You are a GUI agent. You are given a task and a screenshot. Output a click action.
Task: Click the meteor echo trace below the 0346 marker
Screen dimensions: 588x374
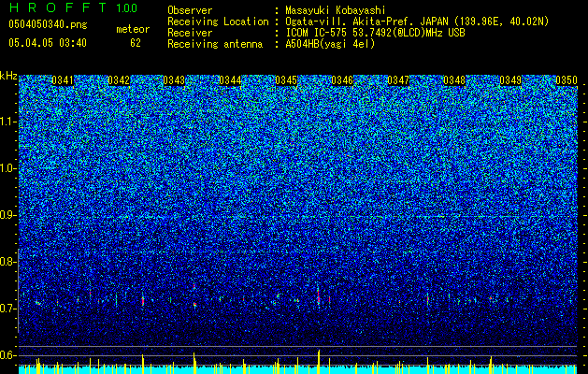point(319,296)
